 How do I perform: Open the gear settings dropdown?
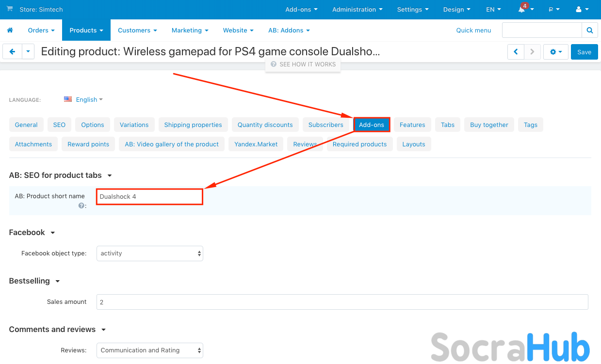pyautogui.click(x=556, y=52)
